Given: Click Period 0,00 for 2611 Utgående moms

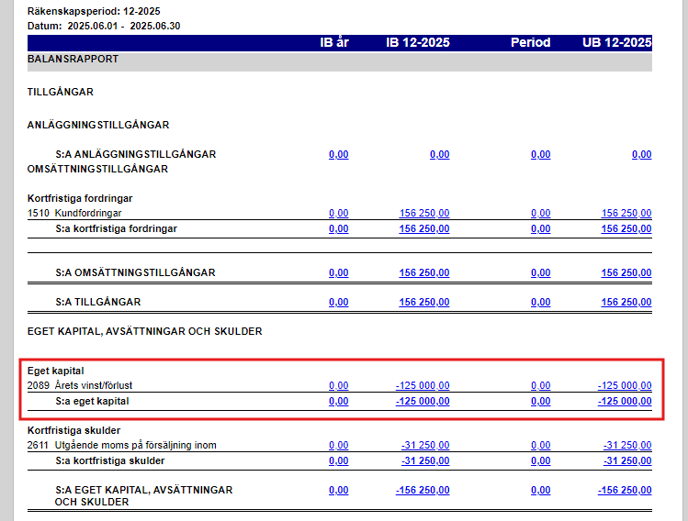Looking at the screenshot, I should point(541,445).
